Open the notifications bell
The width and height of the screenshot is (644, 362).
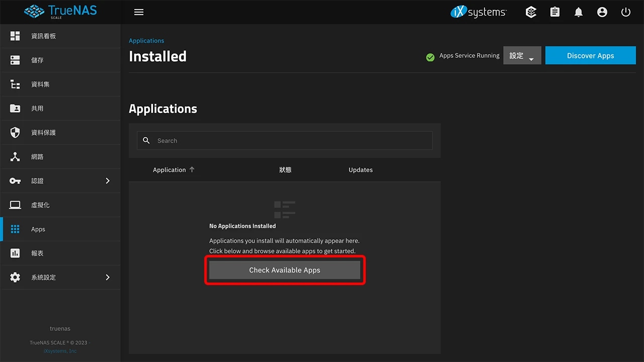point(578,12)
